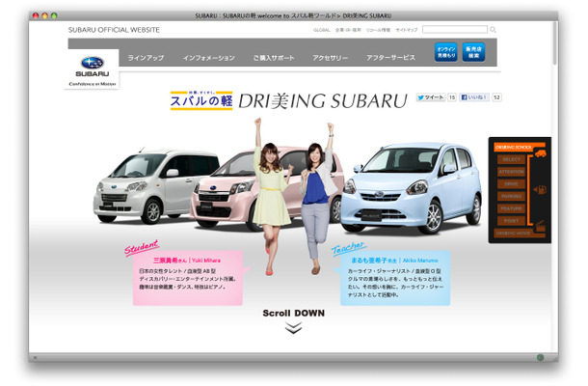
Task: Click the green zoom window button
Action: click(x=54, y=15)
